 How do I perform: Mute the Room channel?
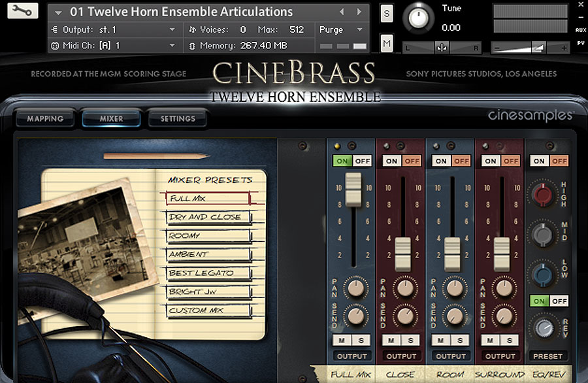tap(441, 341)
